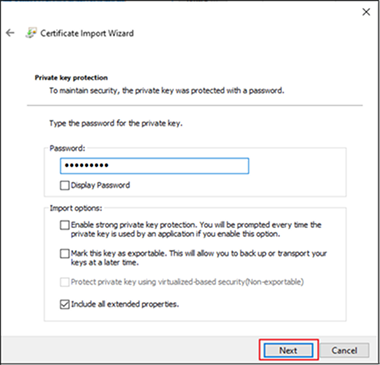Close the wizard with the X button
This screenshot has width=380, height=365.
pyautogui.click(x=366, y=12)
